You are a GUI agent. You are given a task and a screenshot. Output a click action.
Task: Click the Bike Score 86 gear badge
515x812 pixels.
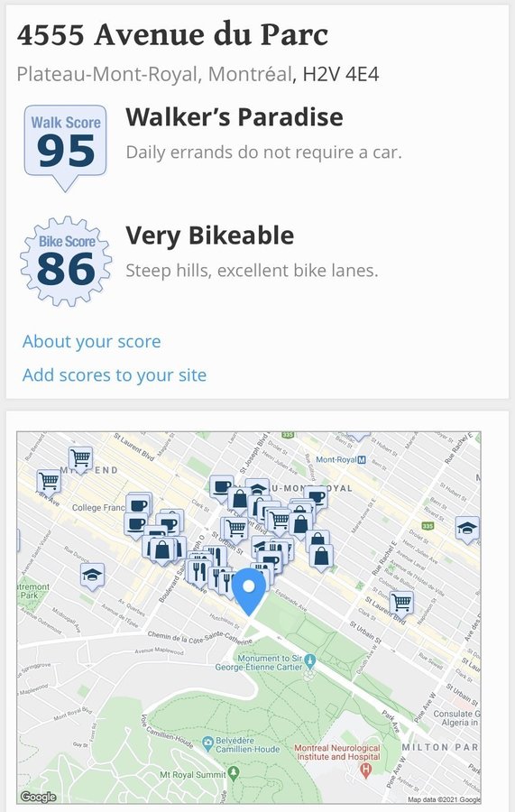pos(66,262)
